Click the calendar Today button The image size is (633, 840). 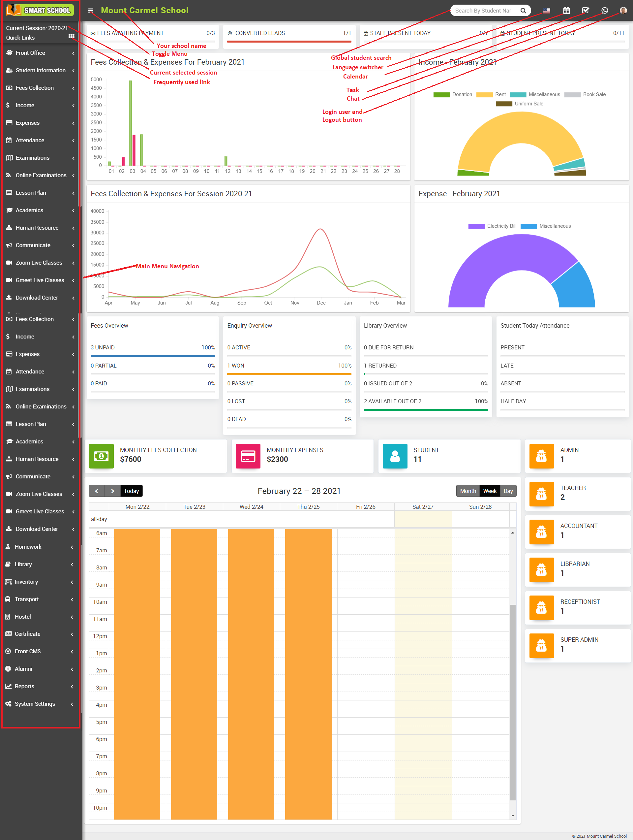pyautogui.click(x=131, y=491)
